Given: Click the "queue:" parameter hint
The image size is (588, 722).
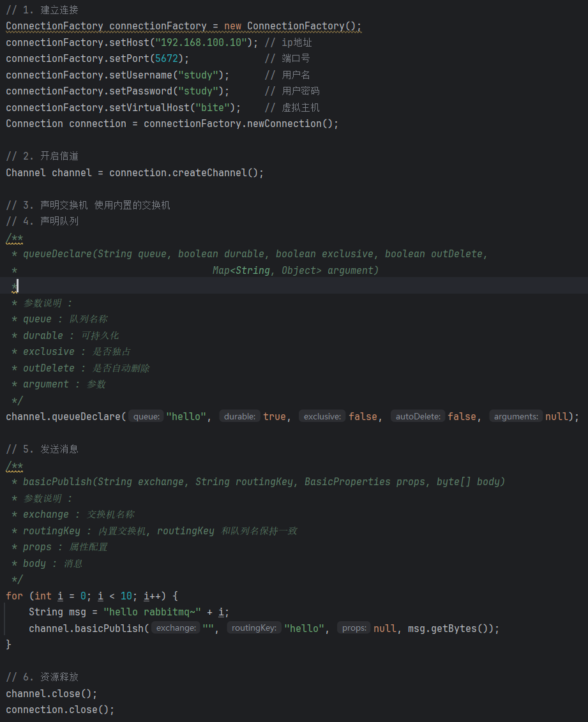Looking at the screenshot, I should pyautogui.click(x=146, y=417).
